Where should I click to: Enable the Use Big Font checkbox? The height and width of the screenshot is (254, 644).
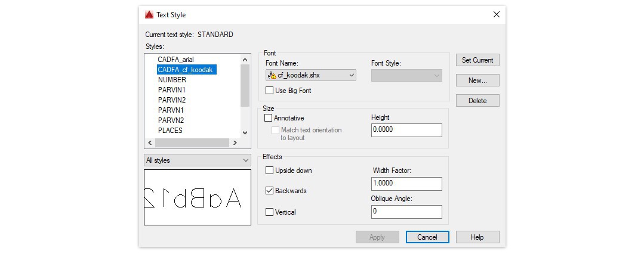coord(269,91)
